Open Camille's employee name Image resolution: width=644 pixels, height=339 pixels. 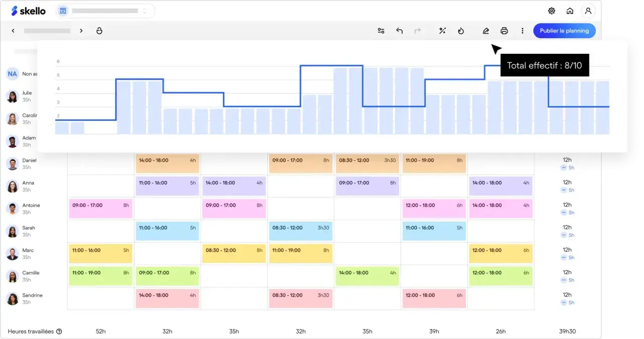coord(31,273)
